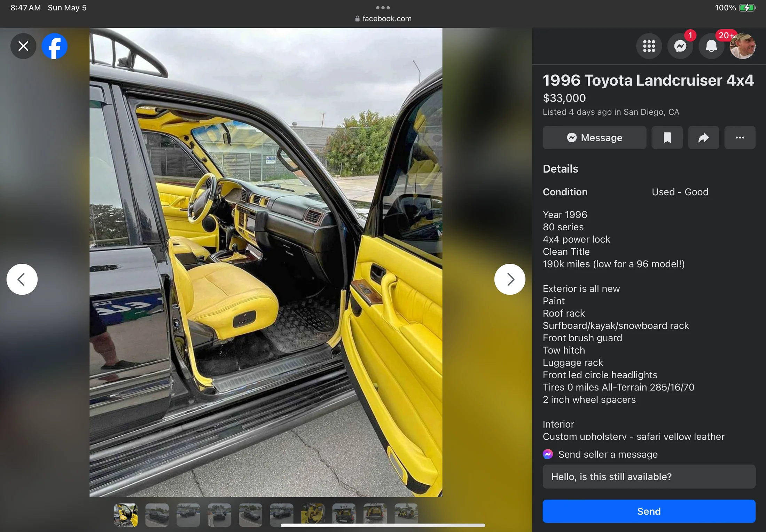The height and width of the screenshot is (532, 766).
Task: Click the 8:47 AM clock in status bar
Action: pyautogui.click(x=25, y=8)
